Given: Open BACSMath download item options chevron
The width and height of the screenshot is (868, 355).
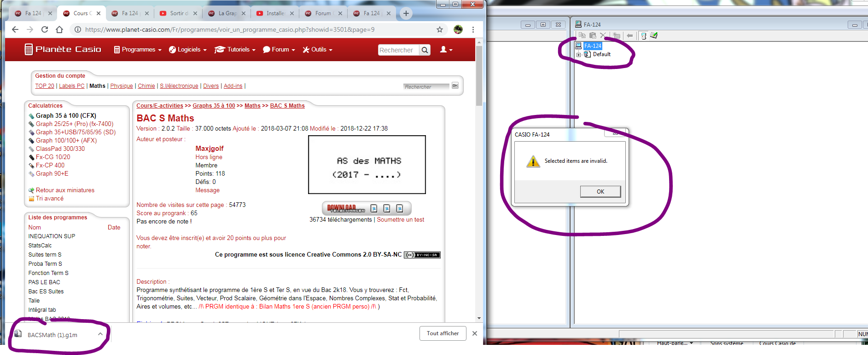Looking at the screenshot, I should (x=100, y=334).
